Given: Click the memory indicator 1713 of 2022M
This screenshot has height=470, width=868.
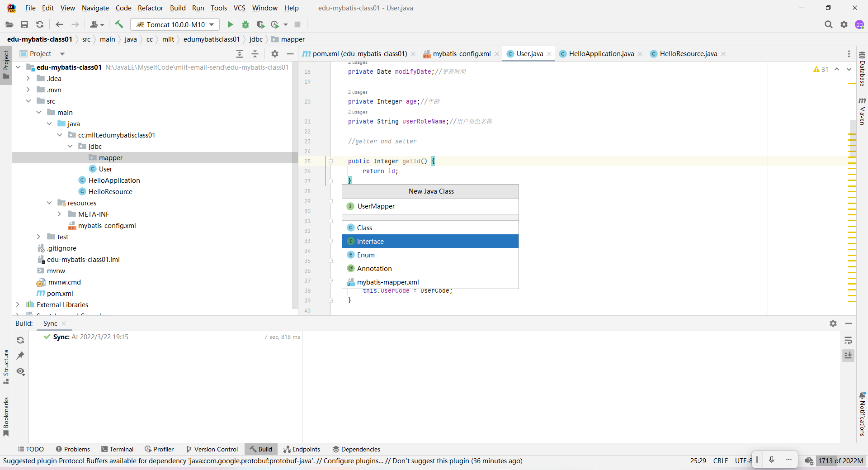Looking at the screenshot, I should tap(840, 461).
